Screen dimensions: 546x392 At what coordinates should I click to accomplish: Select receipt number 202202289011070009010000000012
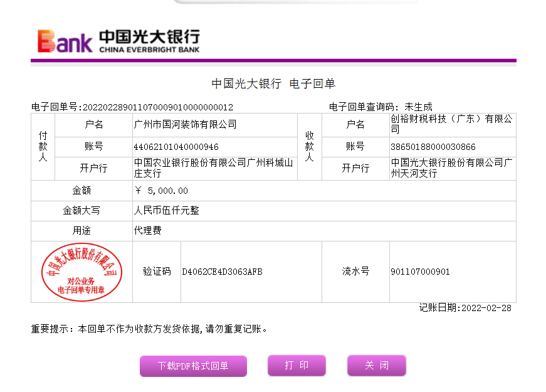158,107
